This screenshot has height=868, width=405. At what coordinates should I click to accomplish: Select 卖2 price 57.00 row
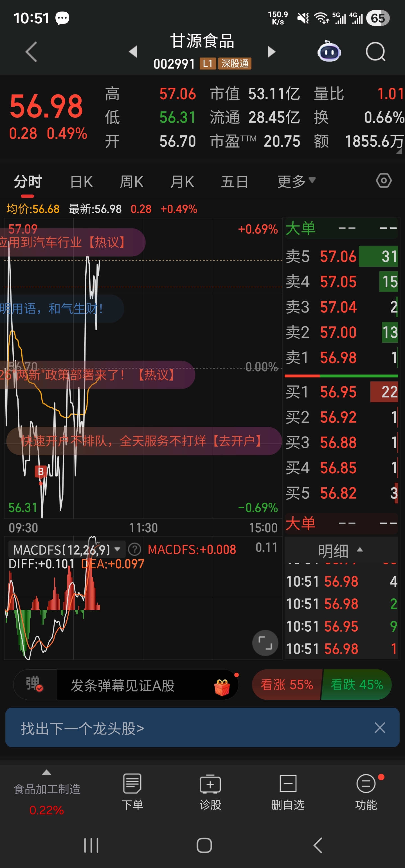pyautogui.click(x=341, y=332)
